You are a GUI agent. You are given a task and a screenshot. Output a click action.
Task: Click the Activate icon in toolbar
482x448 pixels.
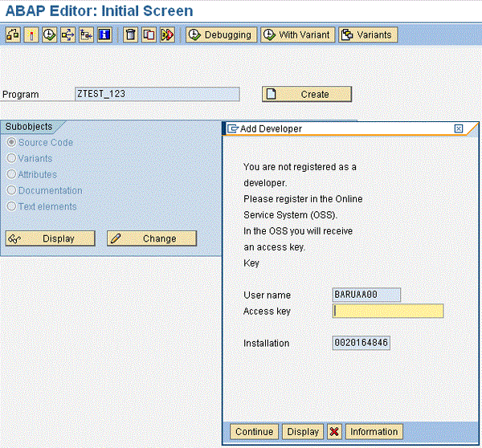31,35
